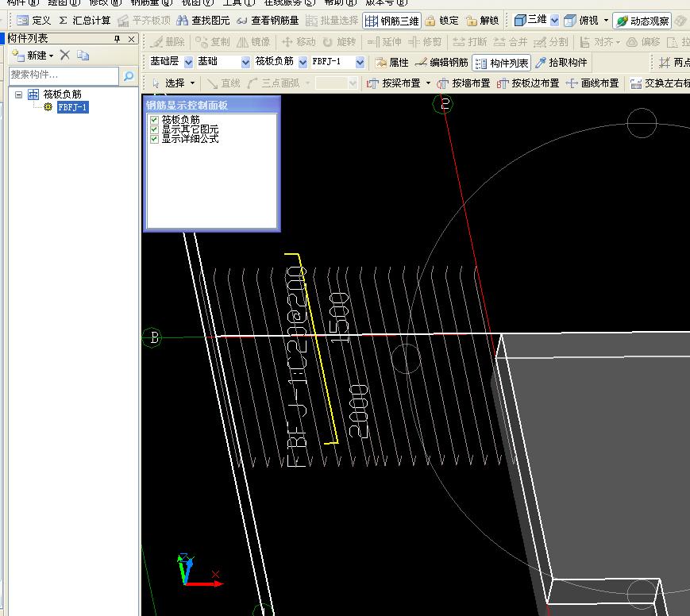
Task: Click 旋转 rotate tool
Action: [339, 42]
